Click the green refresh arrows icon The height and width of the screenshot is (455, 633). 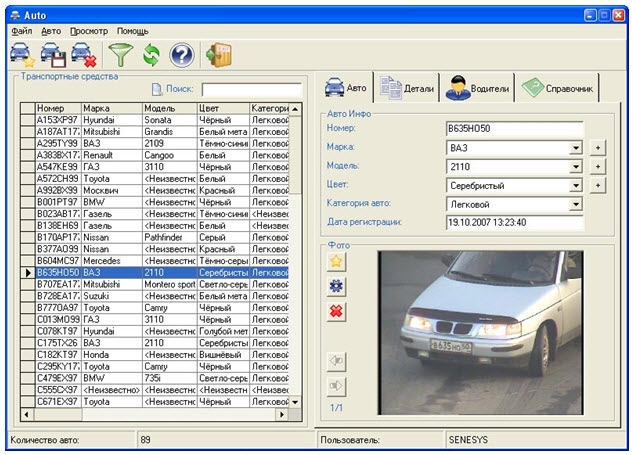[x=151, y=55]
